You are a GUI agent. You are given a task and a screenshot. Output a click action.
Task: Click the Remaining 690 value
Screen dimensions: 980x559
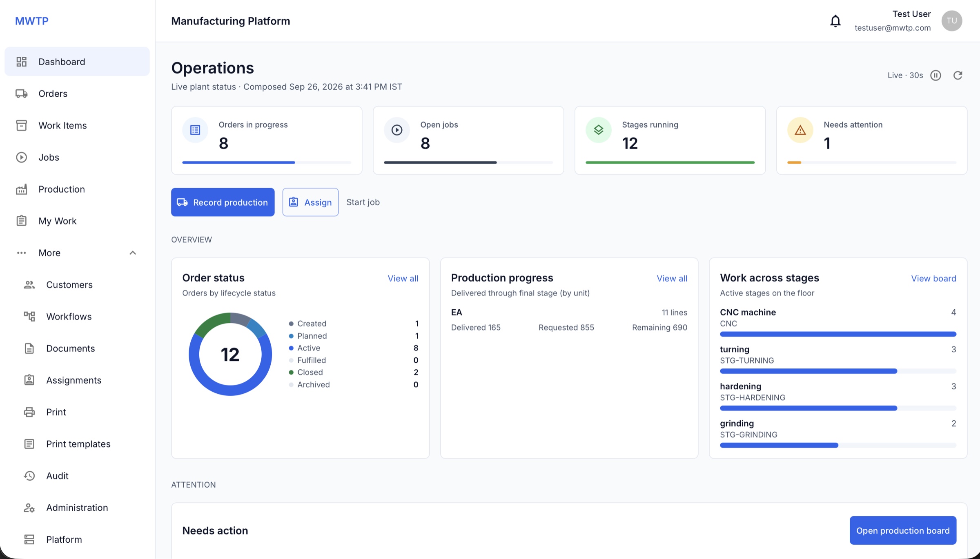coord(659,328)
